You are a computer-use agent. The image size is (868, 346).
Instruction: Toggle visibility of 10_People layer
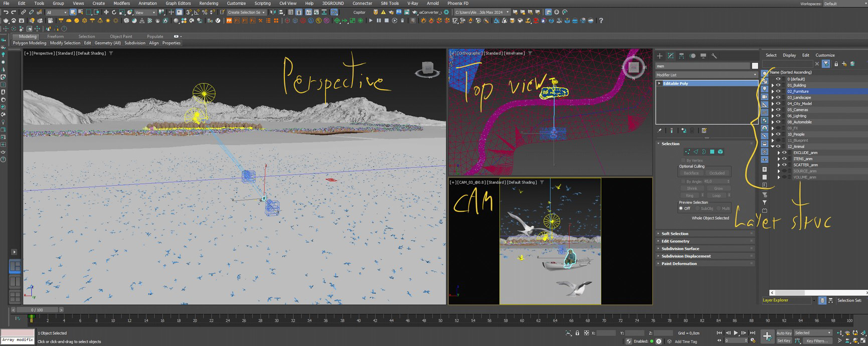click(778, 134)
